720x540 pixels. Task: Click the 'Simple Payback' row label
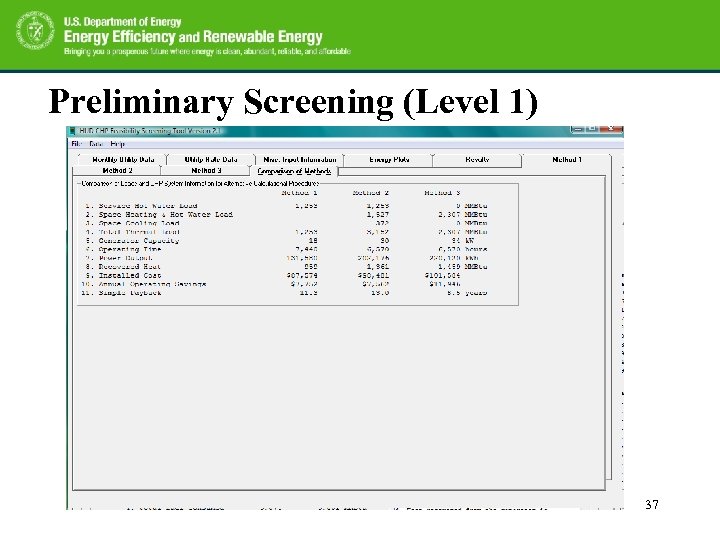130,293
